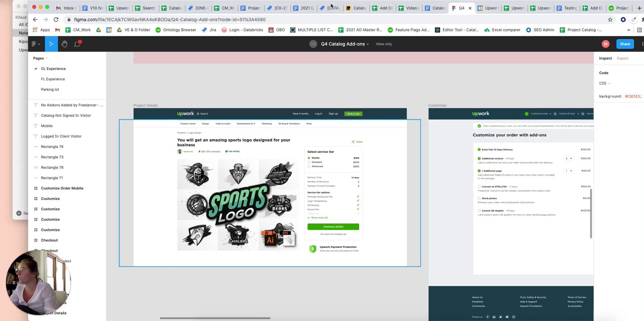Open the Gmail bookmark icon
Image resolution: width=644 pixels, height=321 pixels.
click(58, 30)
